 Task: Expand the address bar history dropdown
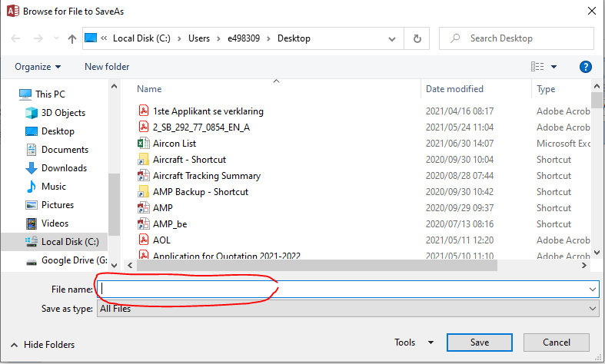(x=392, y=39)
